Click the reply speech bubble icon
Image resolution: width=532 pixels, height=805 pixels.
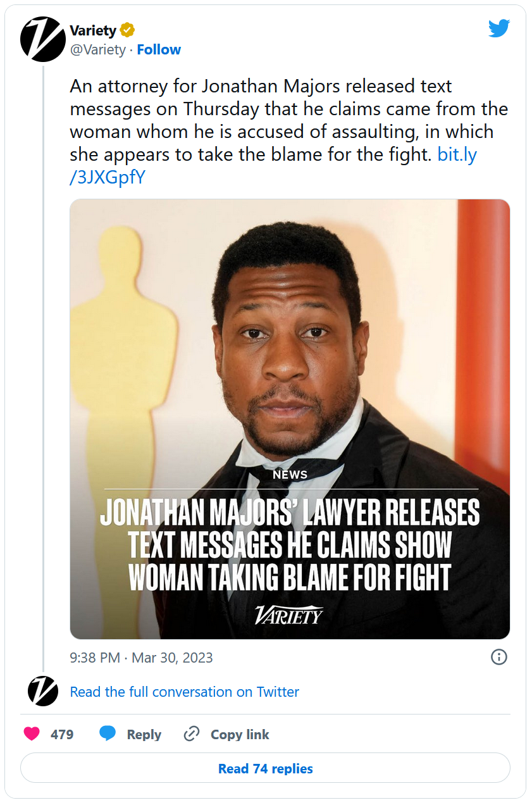pyautogui.click(x=108, y=734)
